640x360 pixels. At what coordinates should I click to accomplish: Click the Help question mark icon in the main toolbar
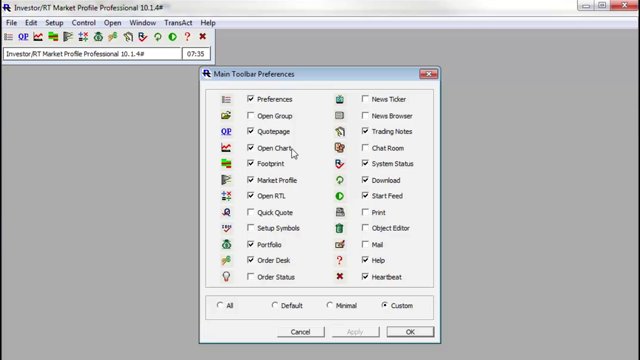point(187,37)
